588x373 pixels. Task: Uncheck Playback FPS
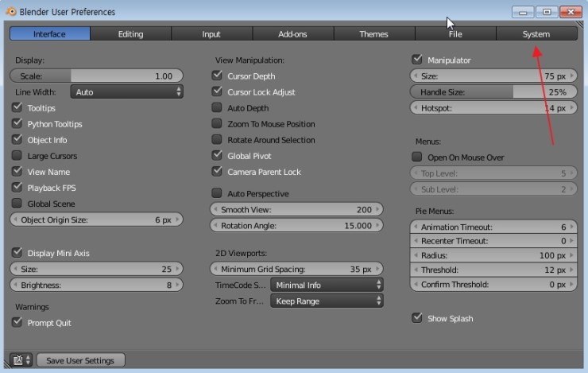point(17,187)
